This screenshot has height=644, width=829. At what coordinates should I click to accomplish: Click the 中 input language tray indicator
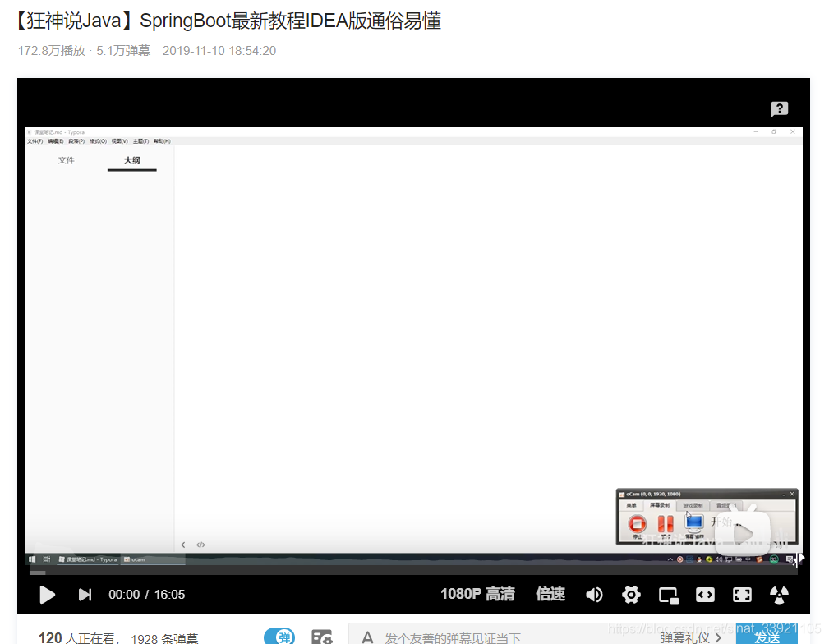click(748, 559)
